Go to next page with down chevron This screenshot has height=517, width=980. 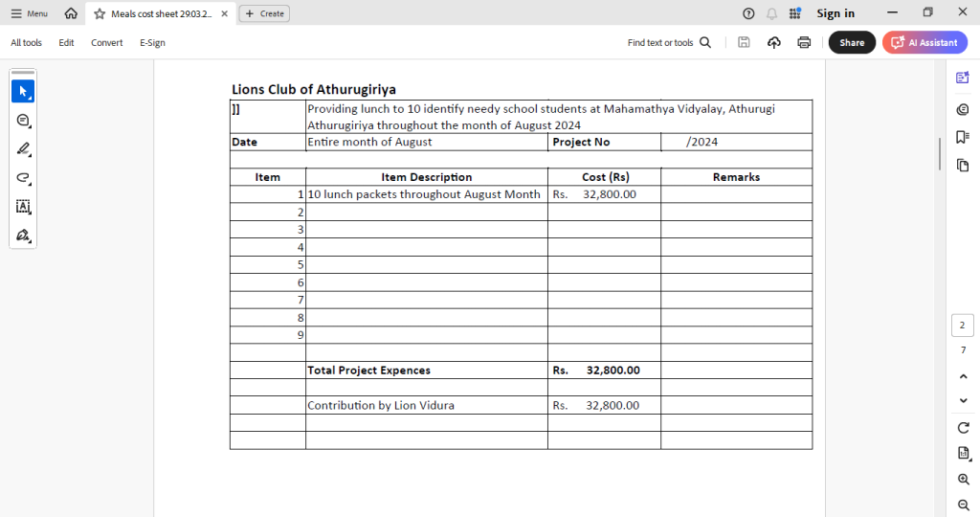[x=963, y=400]
